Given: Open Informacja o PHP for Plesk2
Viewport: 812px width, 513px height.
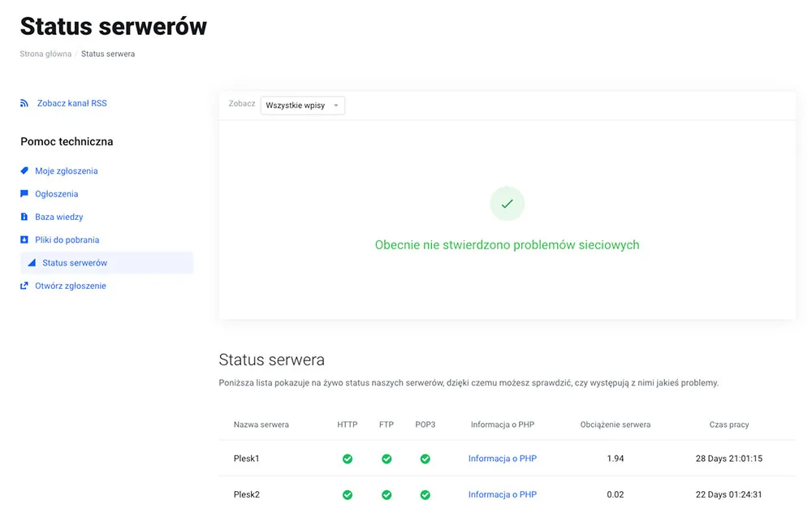Looking at the screenshot, I should (x=503, y=495).
